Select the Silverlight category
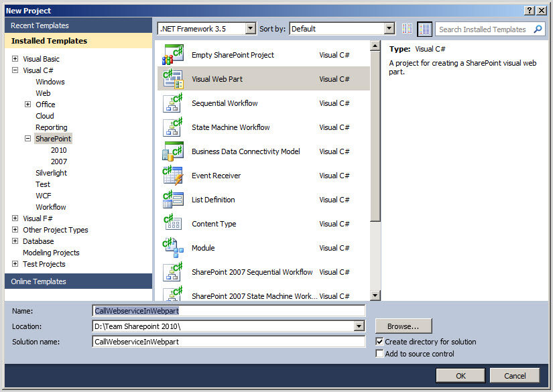The image size is (553, 392). 51,173
